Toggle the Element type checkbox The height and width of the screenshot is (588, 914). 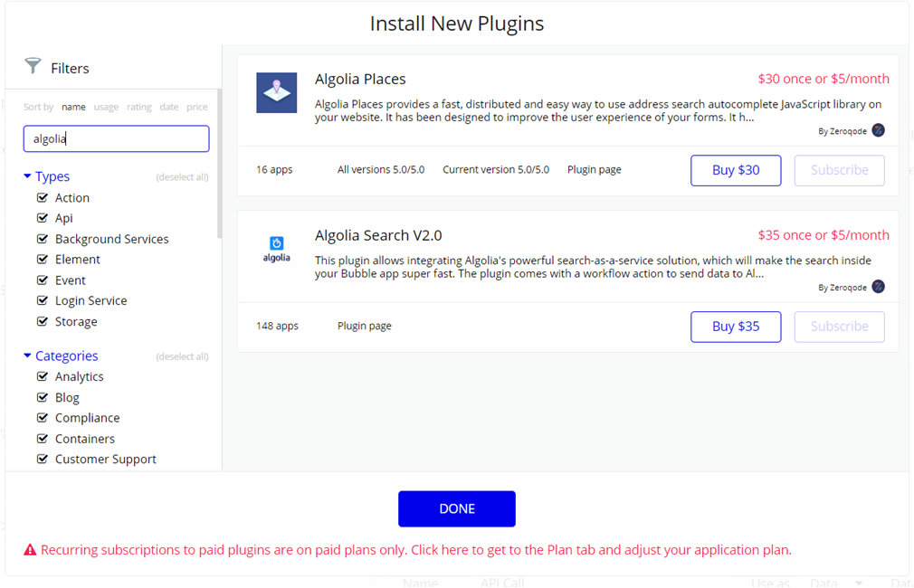(42, 260)
